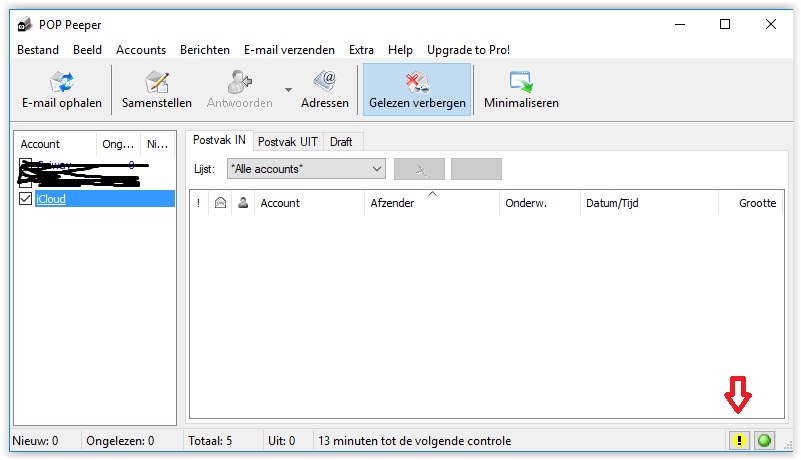Open the Help menu
This screenshot has height=460, width=801.
click(x=400, y=50)
